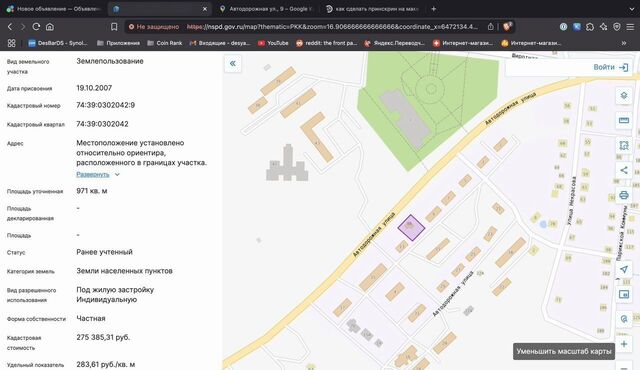Viewport: 640px width, 370px height.
Task: Open the YouTube bookmark
Action: point(273,43)
